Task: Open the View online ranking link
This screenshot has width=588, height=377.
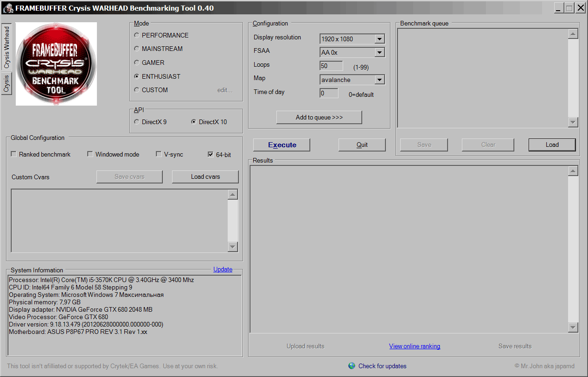Action: coord(414,346)
